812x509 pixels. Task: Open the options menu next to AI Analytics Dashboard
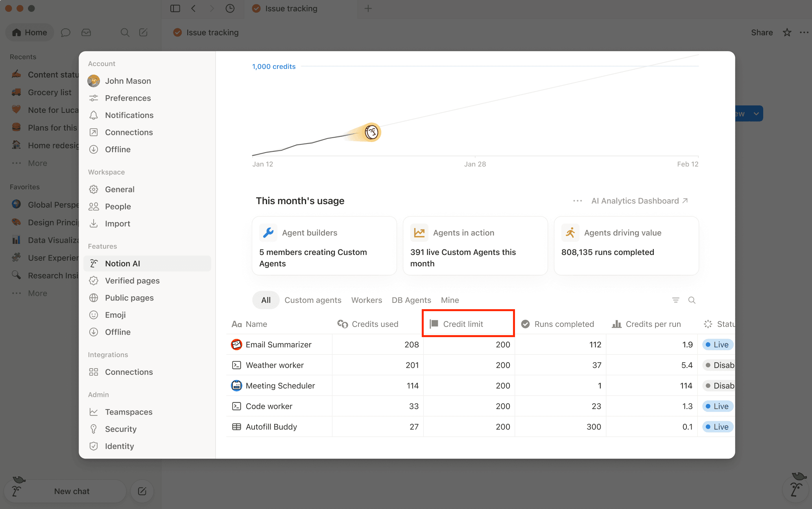click(x=577, y=201)
